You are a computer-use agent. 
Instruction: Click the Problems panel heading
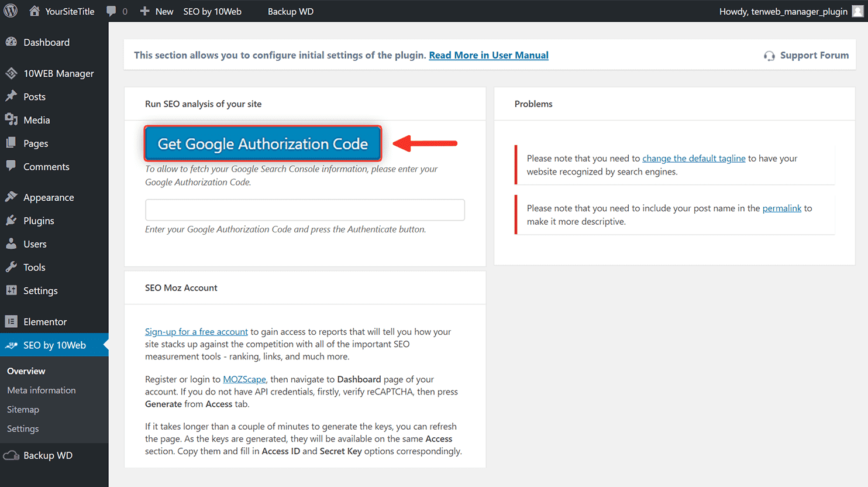tap(533, 104)
